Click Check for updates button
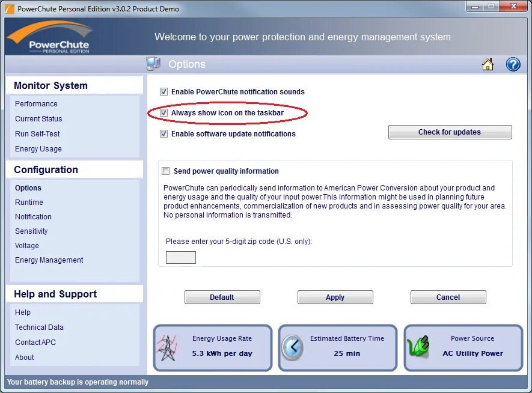This screenshot has height=393, width=532. pyautogui.click(x=450, y=132)
